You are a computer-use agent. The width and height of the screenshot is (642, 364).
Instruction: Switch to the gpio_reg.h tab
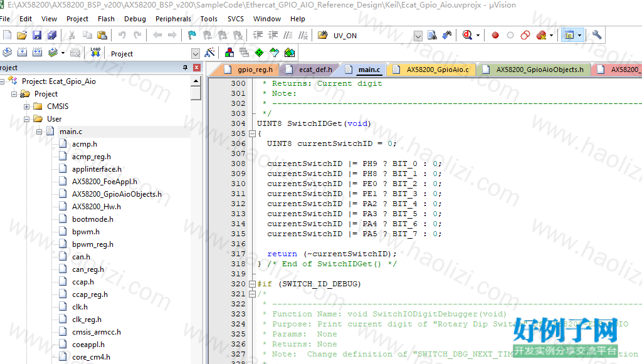[x=250, y=70]
